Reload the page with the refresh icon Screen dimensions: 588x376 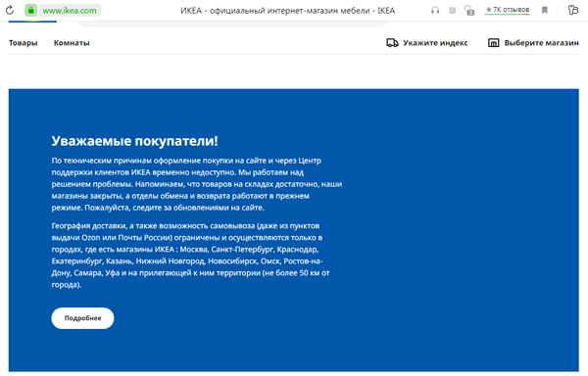10,10
